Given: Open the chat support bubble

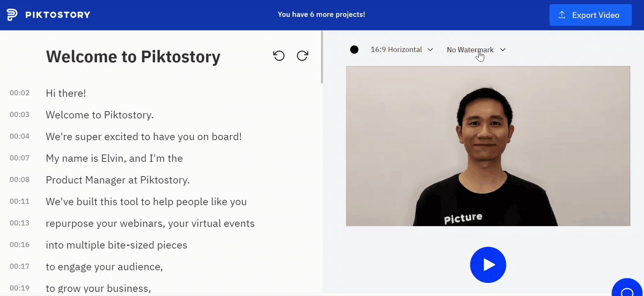Looking at the screenshot, I should 627,288.
